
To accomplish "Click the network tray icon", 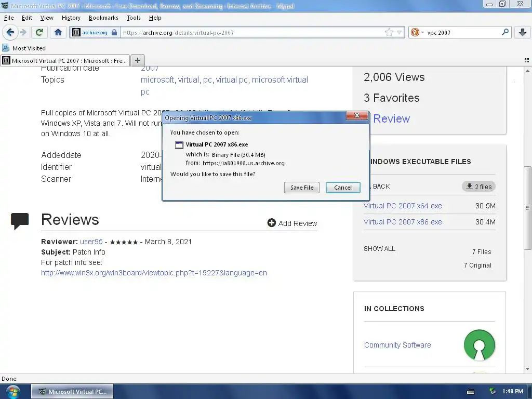I will tap(493, 392).
